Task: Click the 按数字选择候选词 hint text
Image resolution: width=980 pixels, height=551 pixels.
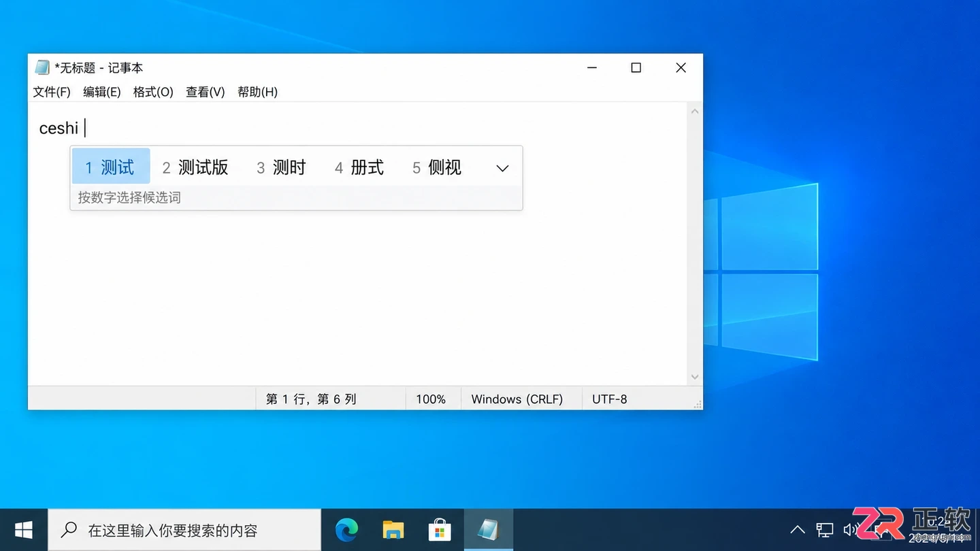Action: [x=129, y=198]
